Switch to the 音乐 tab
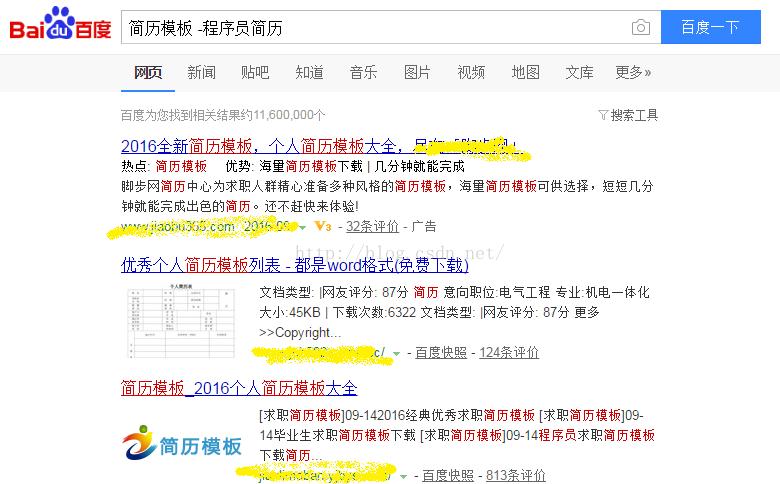This screenshot has height=484, width=780. (x=363, y=73)
